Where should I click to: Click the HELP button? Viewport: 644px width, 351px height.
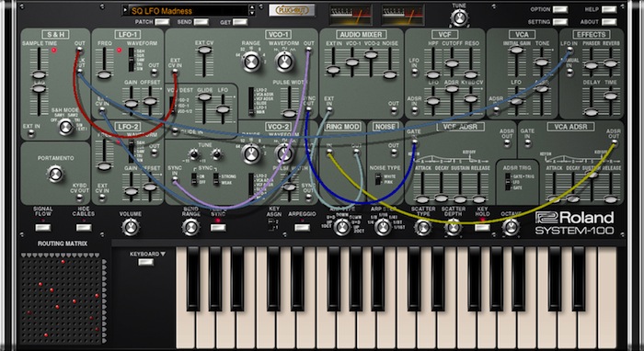pos(609,9)
